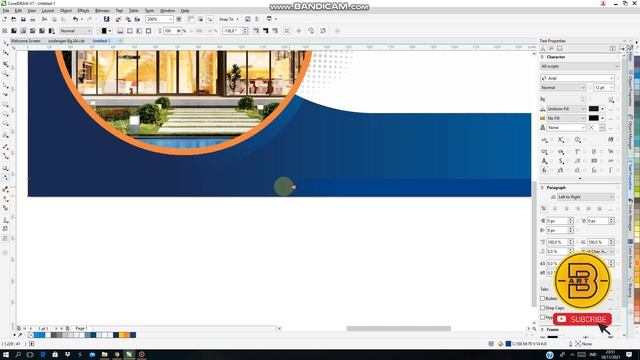Screen dimensions: 640x360
Task: Click the text fill black color swatch
Action: click(x=593, y=109)
